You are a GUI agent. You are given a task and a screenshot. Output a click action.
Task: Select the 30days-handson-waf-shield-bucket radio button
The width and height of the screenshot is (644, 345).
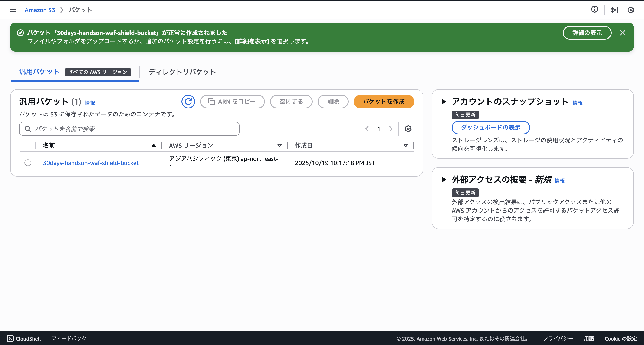click(28, 163)
